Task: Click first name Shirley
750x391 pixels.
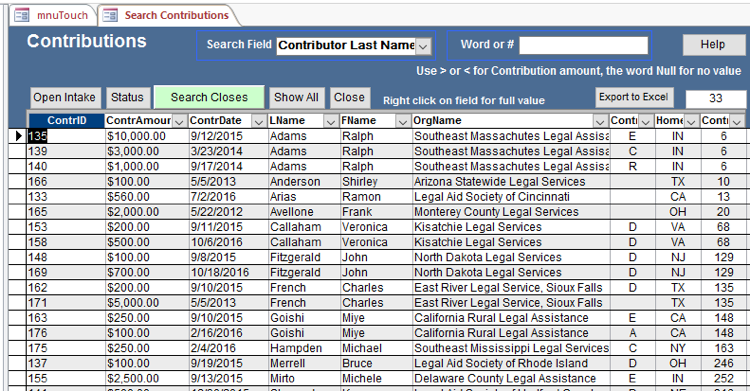Action: point(375,182)
